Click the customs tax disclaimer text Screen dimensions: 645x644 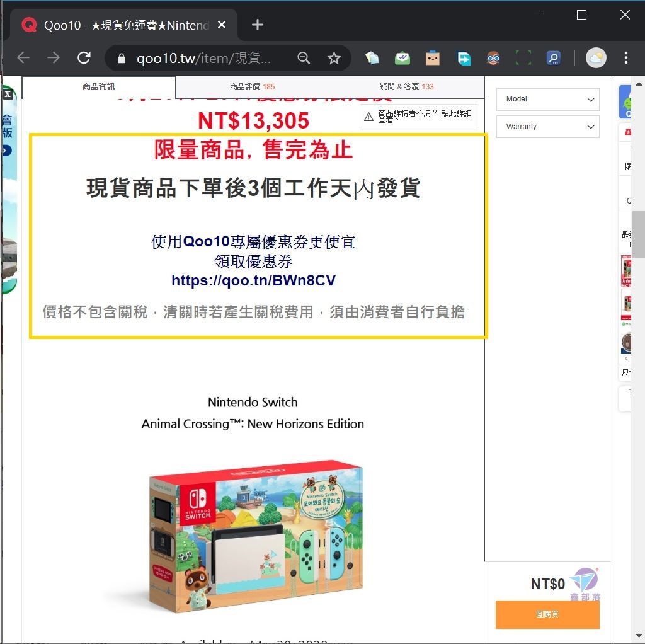[253, 312]
